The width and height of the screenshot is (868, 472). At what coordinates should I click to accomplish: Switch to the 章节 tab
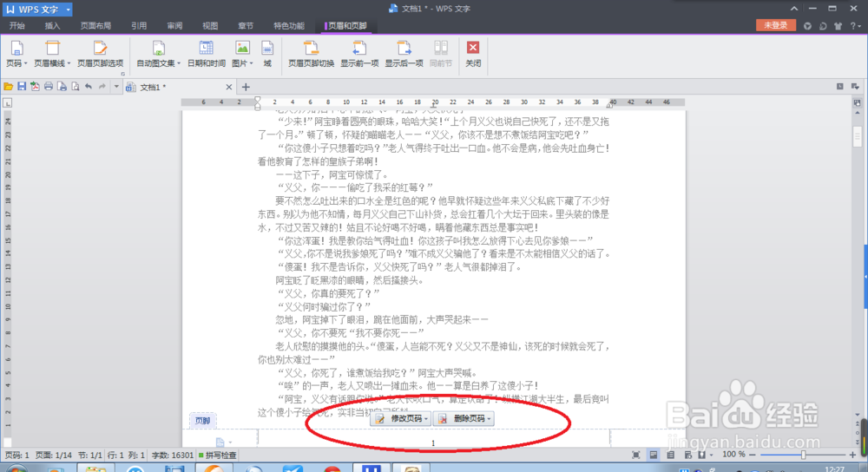[246, 26]
